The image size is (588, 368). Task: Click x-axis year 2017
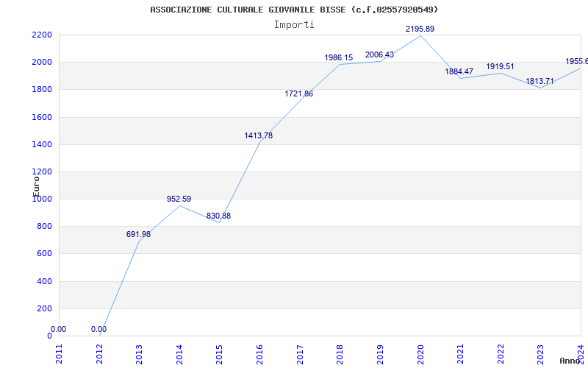pyautogui.click(x=300, y=354)
